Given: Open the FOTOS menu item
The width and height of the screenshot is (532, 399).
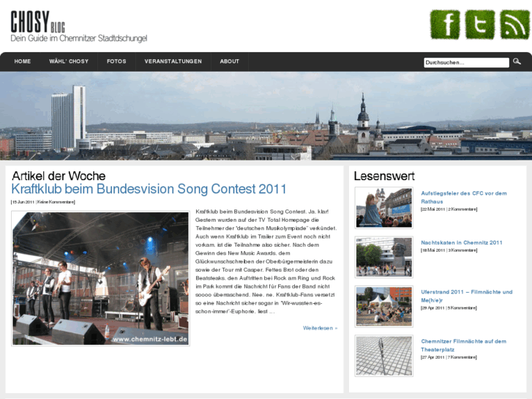Looking at the screenshot, I should pos(116,61).
